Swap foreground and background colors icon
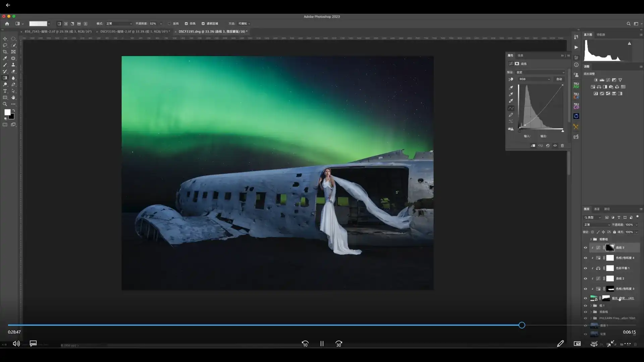This screenshot has height=362, width=644. [x=14, y=110]
